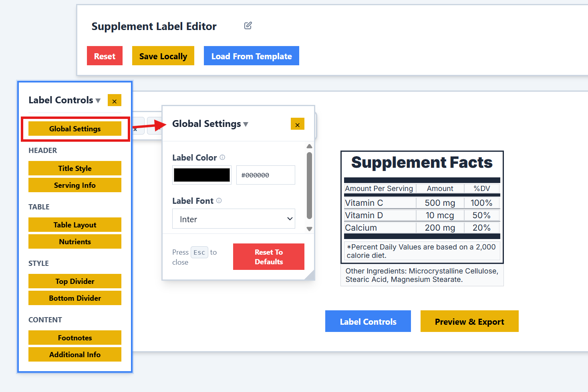Click the edit title pencil icon
Image resolution: width=588 pixels, height=392 pixels.
click(x=248, y=26)
